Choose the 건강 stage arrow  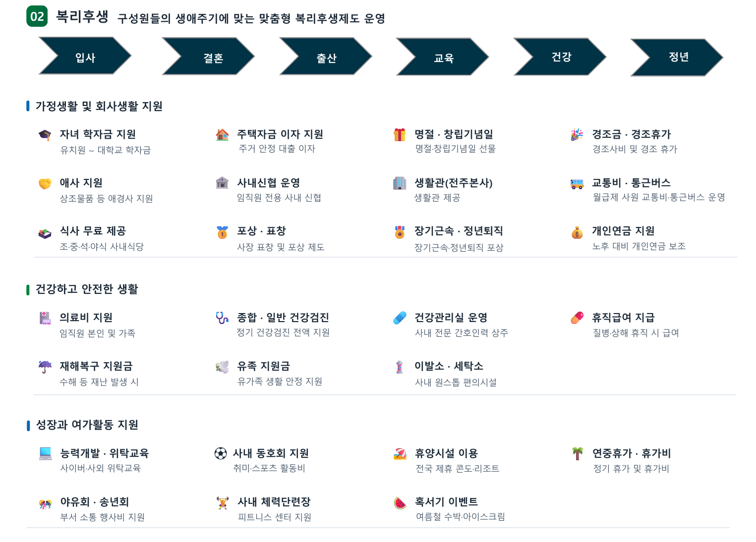[560, 56]
